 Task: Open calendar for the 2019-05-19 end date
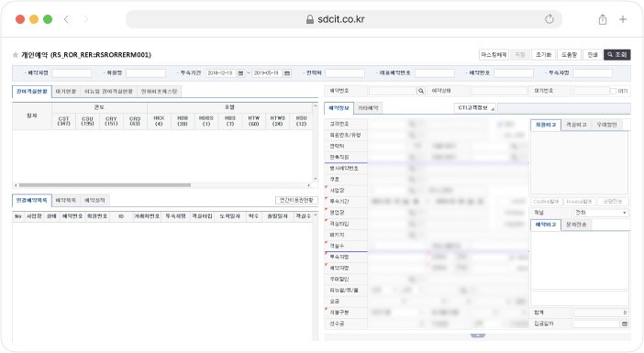(x=287, y=73)
